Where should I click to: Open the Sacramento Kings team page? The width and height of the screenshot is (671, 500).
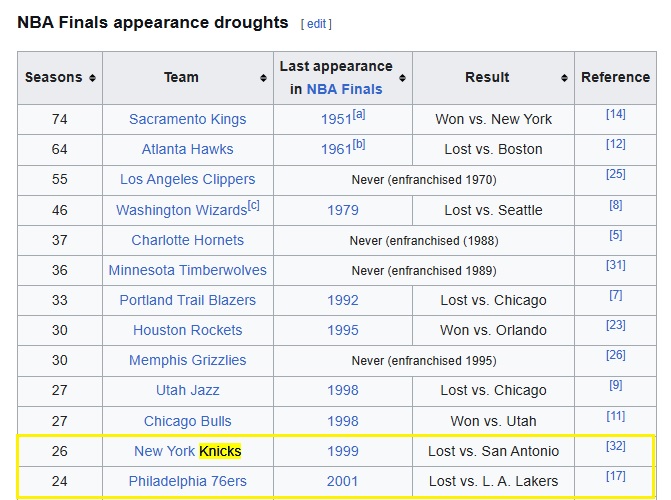click(187, 119)
